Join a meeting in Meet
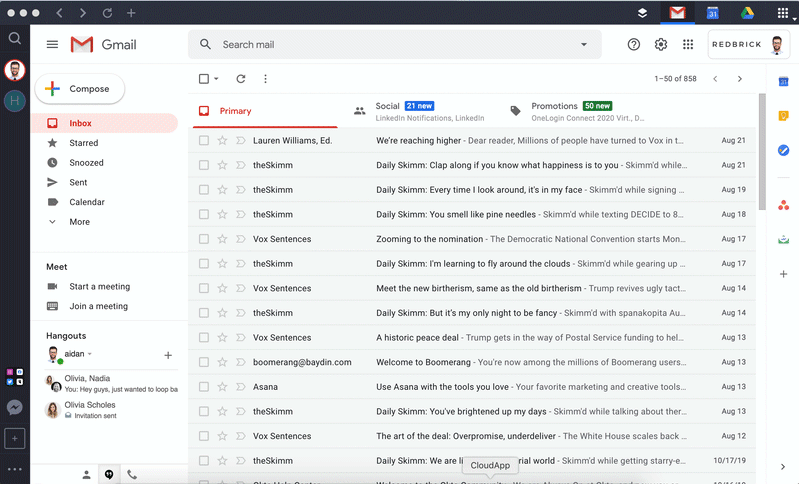Screen dimensions: 799x484 tap(98, 306)
